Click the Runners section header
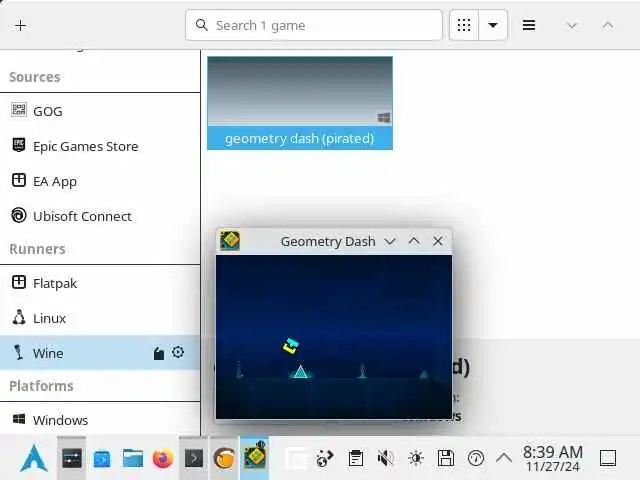Viewport: 640px width, 480px height. (37, 249)
